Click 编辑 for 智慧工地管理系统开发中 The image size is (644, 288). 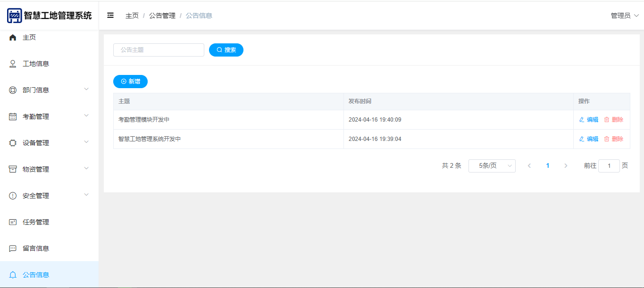point(589,139)
